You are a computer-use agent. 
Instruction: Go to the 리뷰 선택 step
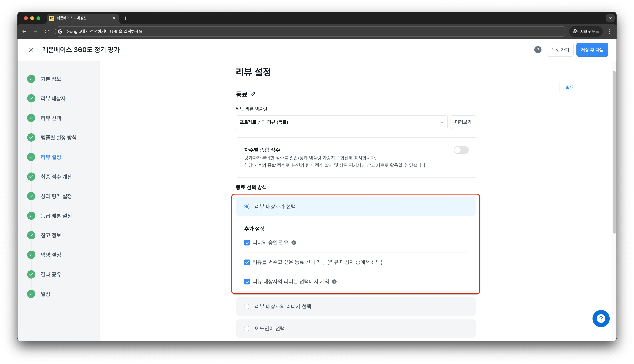(51, 118)
